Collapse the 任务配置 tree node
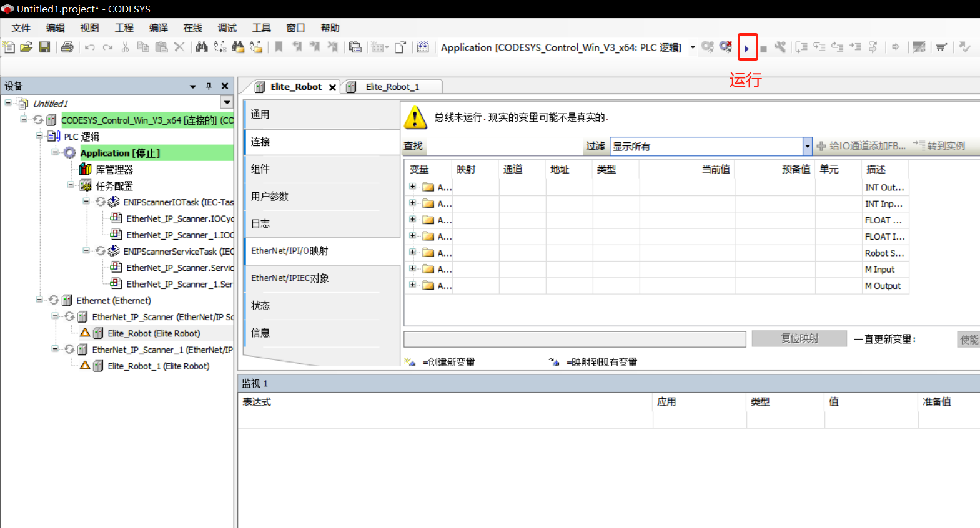Image resolution: width=980 pixels, height=528 pixels. pyautogui.click(x=71, y=185)
